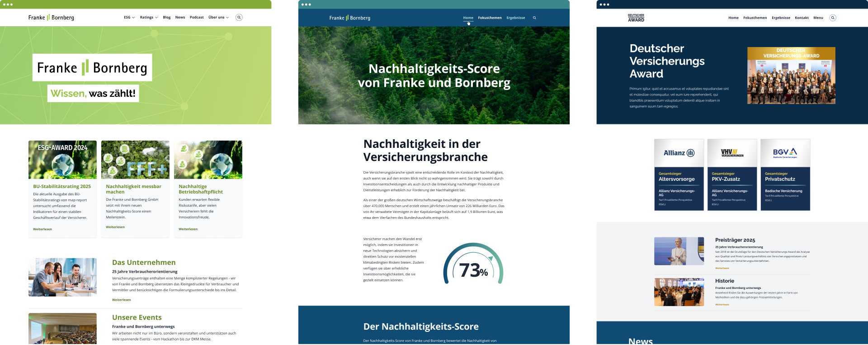The image size is (868, 345).
Task: Click search icon in left Franke Bornberg site
Action: 239,17
